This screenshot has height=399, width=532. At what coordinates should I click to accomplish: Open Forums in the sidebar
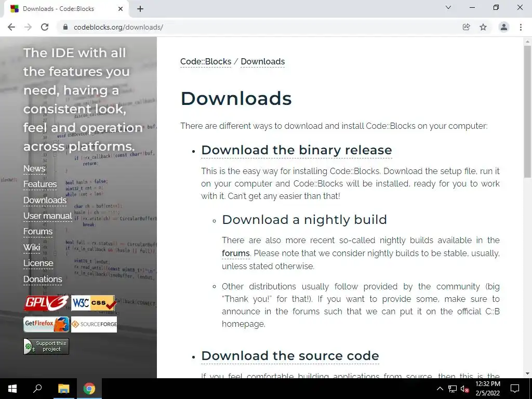pos(37,231)
